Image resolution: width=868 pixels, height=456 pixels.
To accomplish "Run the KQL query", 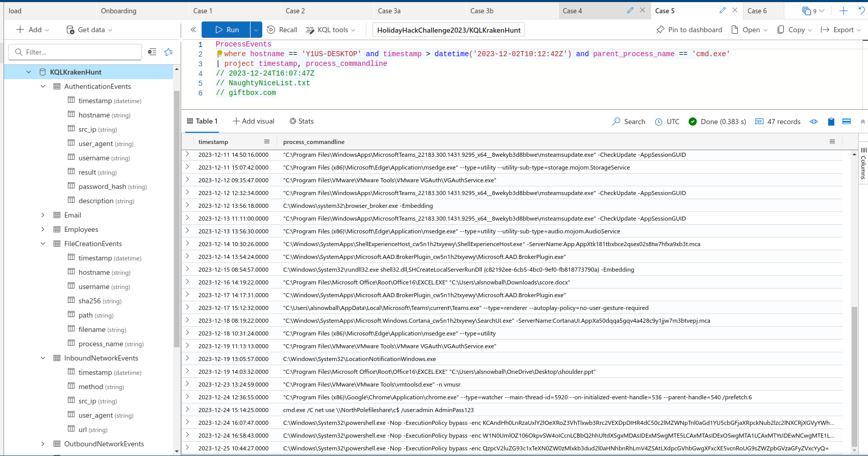I will tap(226, 30).
